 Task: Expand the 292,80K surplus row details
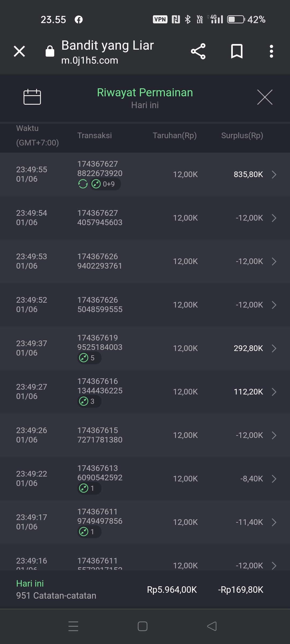pyautogui.click(x=274, y=348)
